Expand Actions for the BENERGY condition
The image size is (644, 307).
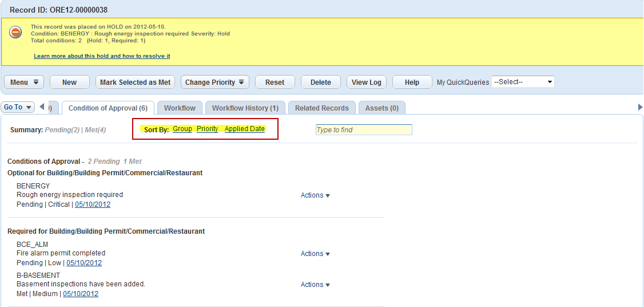[x=315, y=195]
